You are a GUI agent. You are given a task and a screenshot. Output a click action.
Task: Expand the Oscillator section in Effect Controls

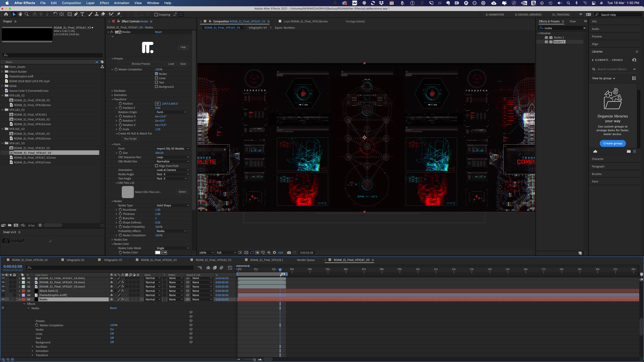point(112,91)
